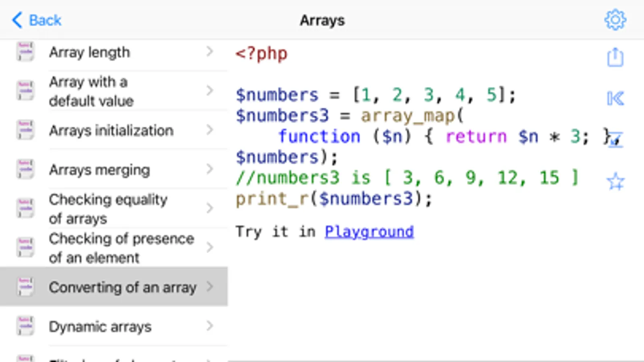Screen dimensions: 644x362
Task: Click the <?php opening tag line
Action: click(261, 54)
